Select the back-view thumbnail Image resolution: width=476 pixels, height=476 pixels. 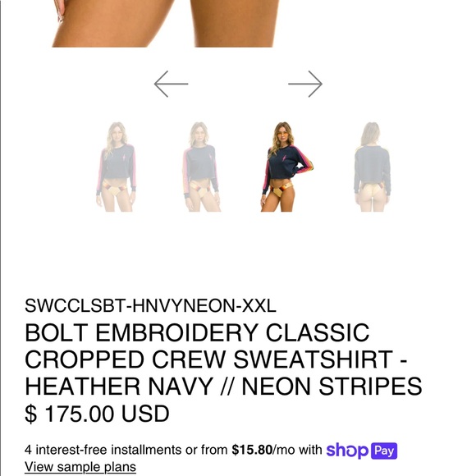click(372, 167)
